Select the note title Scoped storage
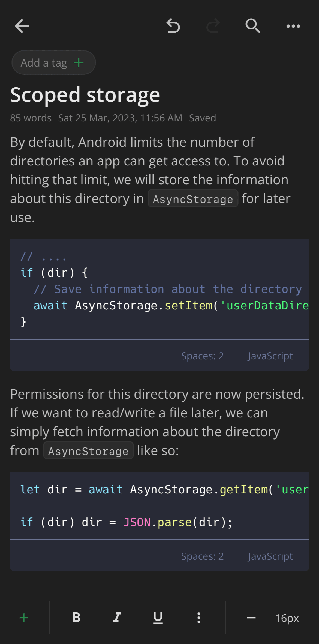Viewport: 319px width, 644px height. [x=85, y=95]
